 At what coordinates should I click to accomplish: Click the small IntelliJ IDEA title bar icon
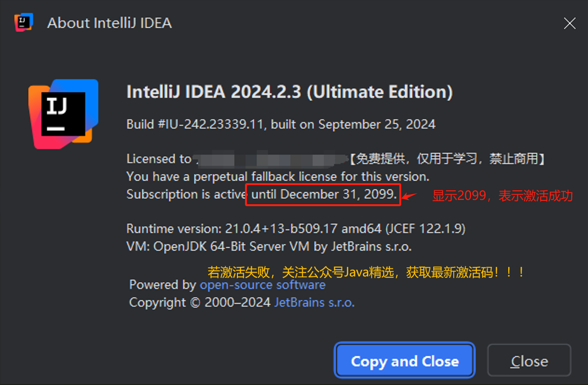(x=23, y=22)
